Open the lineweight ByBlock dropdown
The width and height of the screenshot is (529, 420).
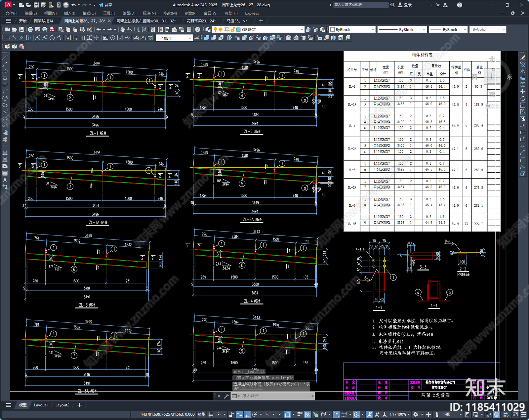click(465, 29)
